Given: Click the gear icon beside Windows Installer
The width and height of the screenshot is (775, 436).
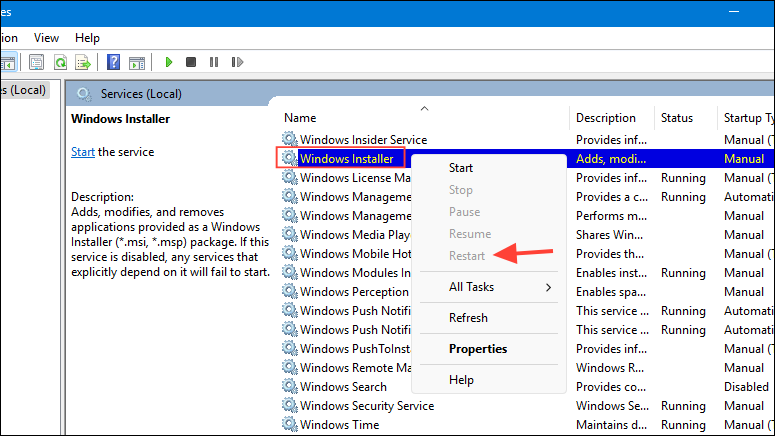Looking at the screenshot, I should (x=290, y=158).
